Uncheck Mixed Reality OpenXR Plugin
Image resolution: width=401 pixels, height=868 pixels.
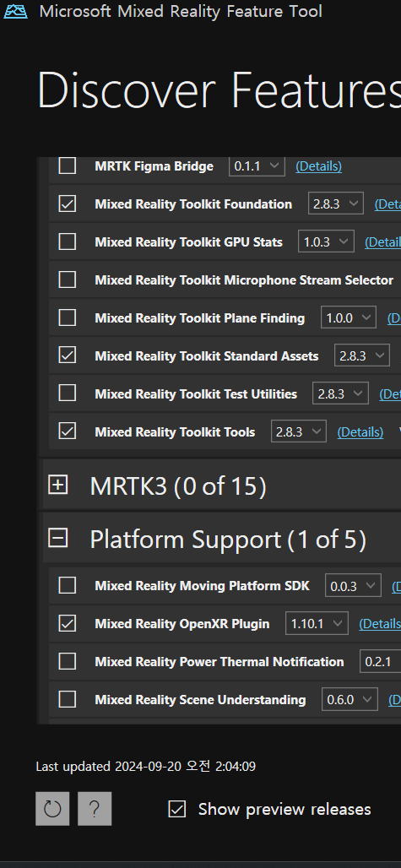pos(68,623)
